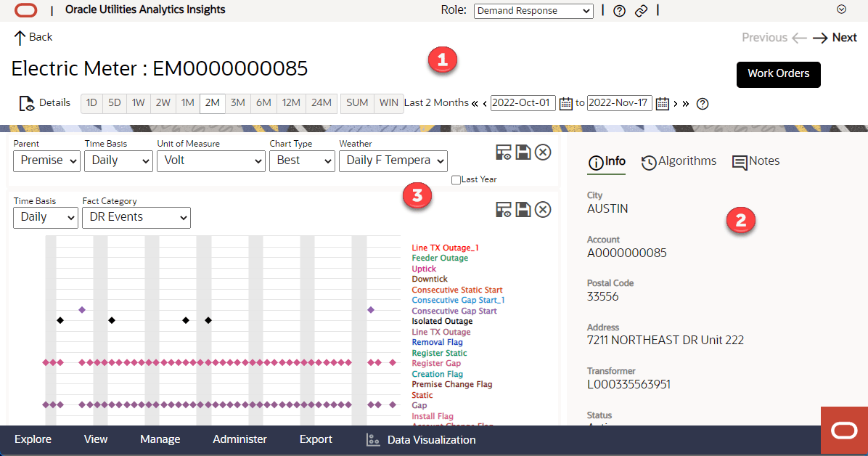Step back with single left arrow

485,104
